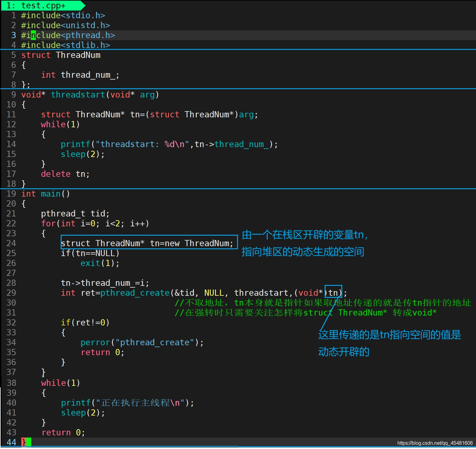Image resolution: width=476 pixels, height=449 pixels.
Task: Click 'return 0;' on line 43
Action: pos(63,433)
